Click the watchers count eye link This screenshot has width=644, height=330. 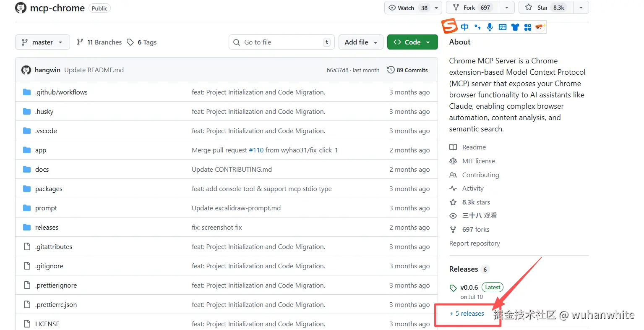point(473,215)
